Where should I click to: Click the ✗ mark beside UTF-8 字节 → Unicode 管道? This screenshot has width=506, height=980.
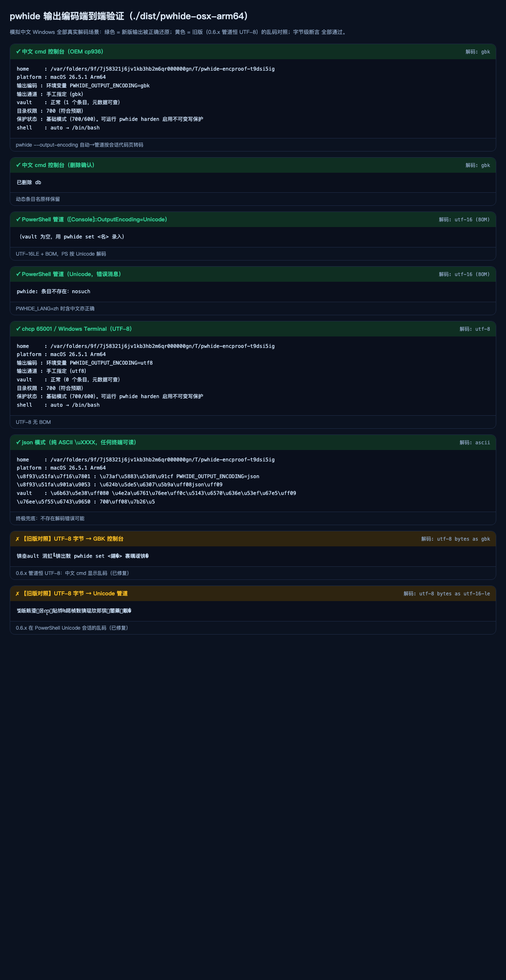tap(18, 593)
